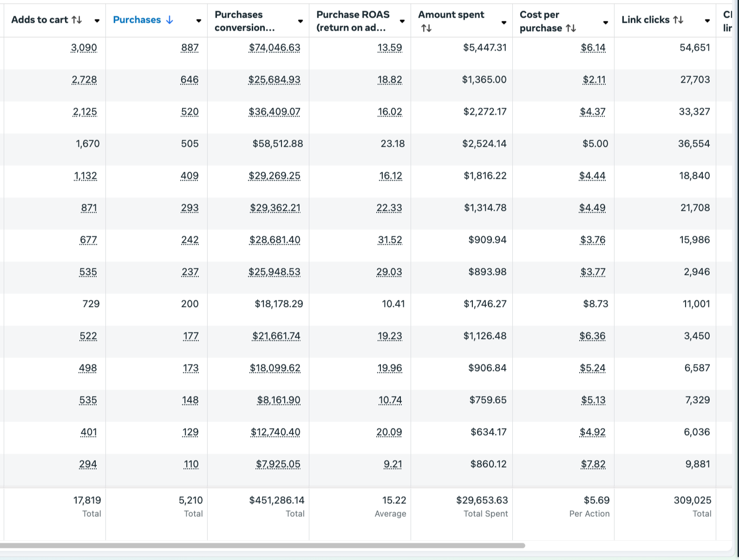The height and width of the screenshot is (560, 739).
Task: Select the Purchases column header
Action: pos(137,20)
